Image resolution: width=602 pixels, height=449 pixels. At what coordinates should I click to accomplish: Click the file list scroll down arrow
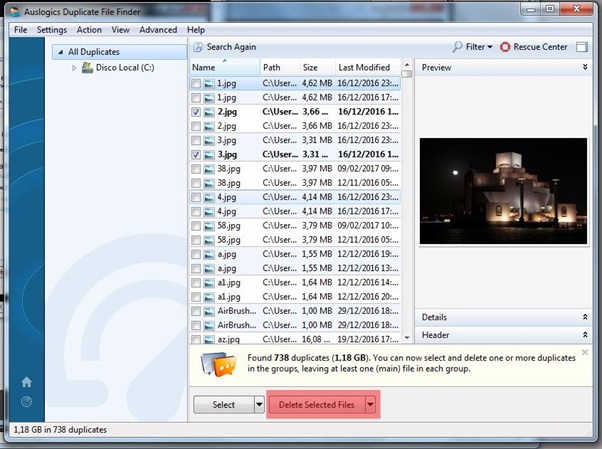point(407,338)
